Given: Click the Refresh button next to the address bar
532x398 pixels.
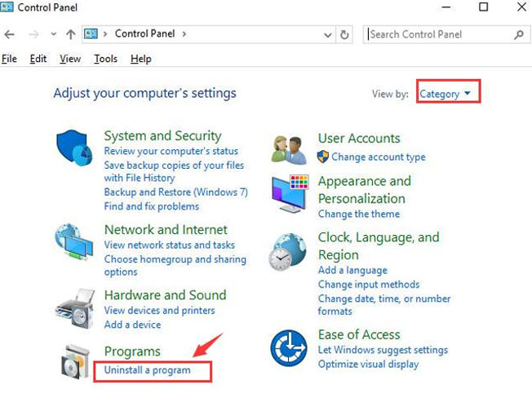Looking at the screenshot, I should click(x=344, y=34).
